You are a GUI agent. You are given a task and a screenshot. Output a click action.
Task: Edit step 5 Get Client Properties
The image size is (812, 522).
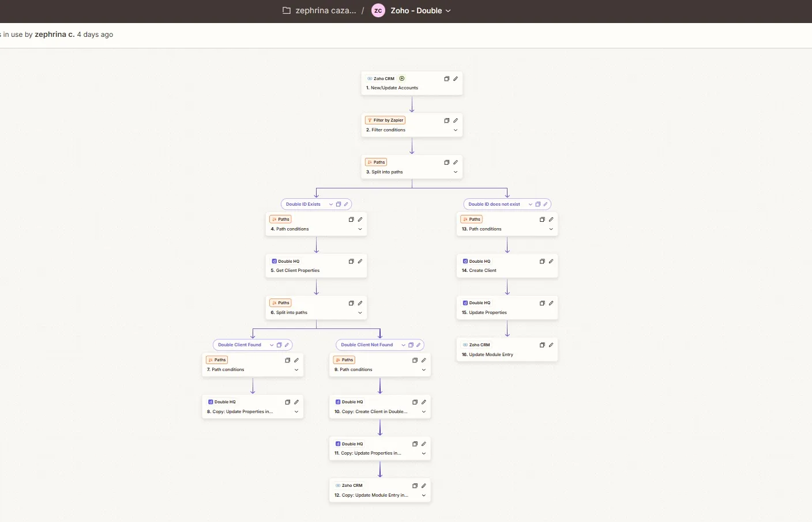[360, 262]
